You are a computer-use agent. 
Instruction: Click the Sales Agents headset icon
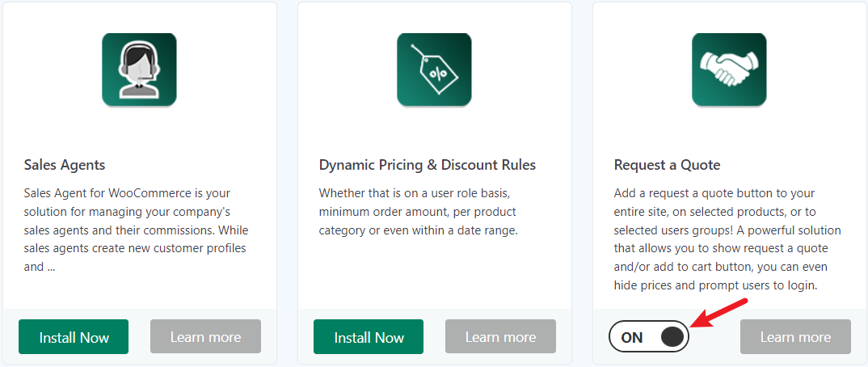(139, 70)
